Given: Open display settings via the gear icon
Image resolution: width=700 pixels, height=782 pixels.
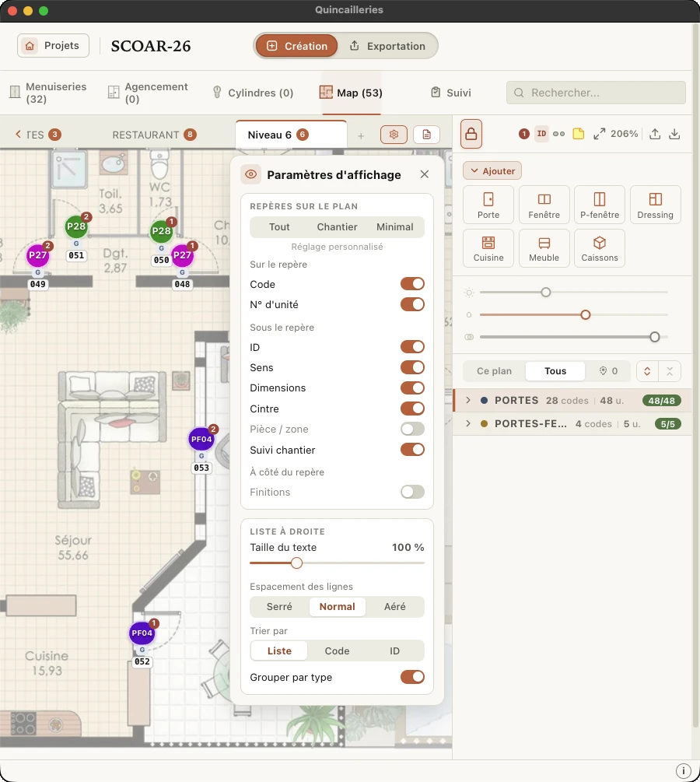Looking at the screenshot, I should [394, 135].
